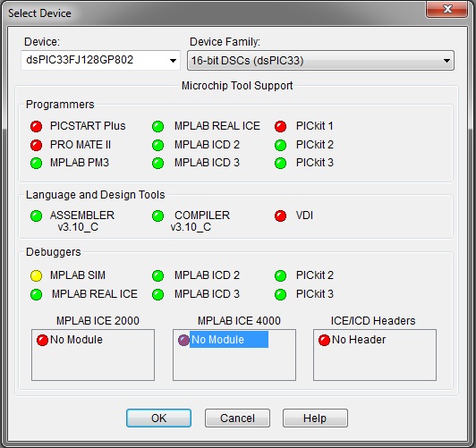
Task: Click the red indicator beside PRO MATE II
Action: coord(36,145)
